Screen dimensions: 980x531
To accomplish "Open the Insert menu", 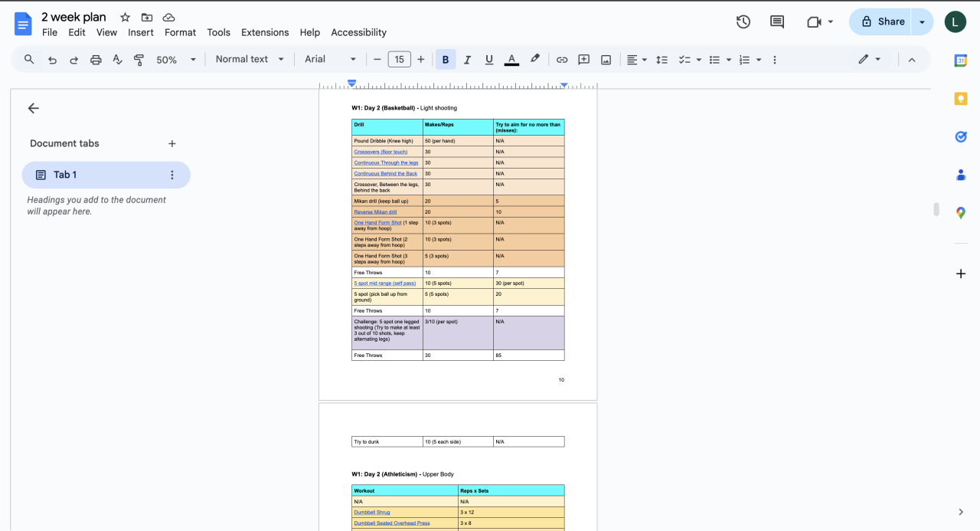I will tap(141, 32).
